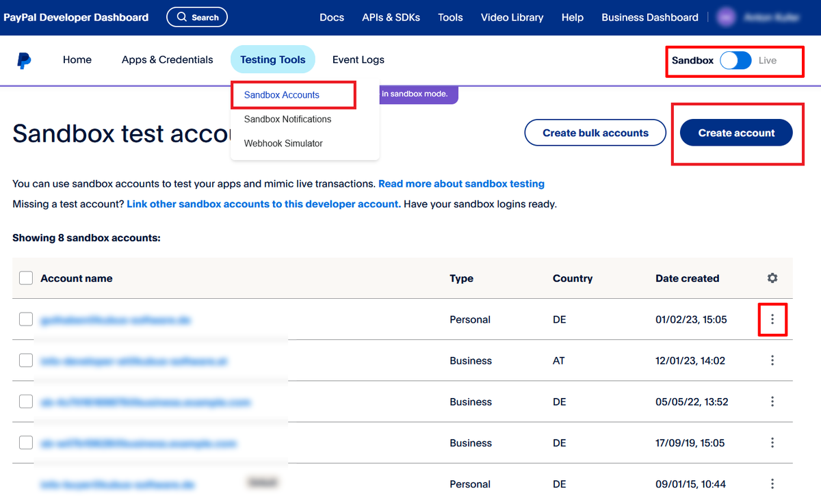This screenshot has width=821, height=504.
Task: Switch to the Home tab
Action: tap(77, 59)
